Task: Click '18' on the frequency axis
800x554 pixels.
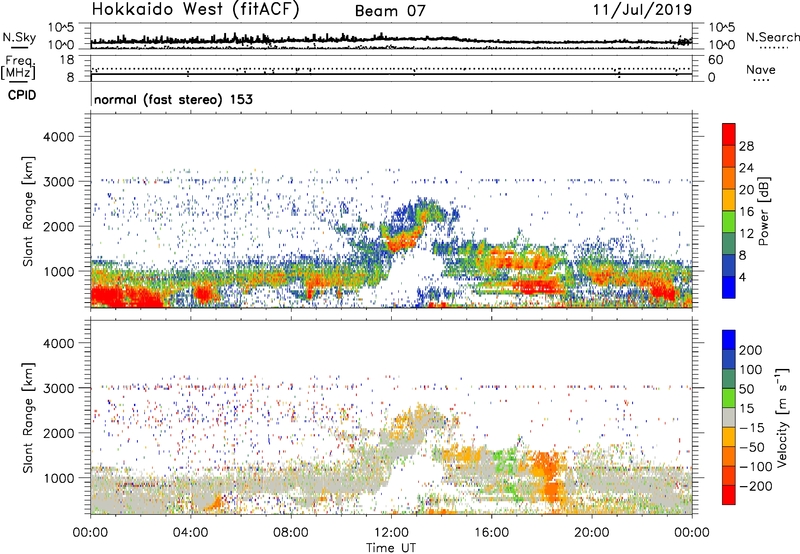Action: [x=67, y=60]
